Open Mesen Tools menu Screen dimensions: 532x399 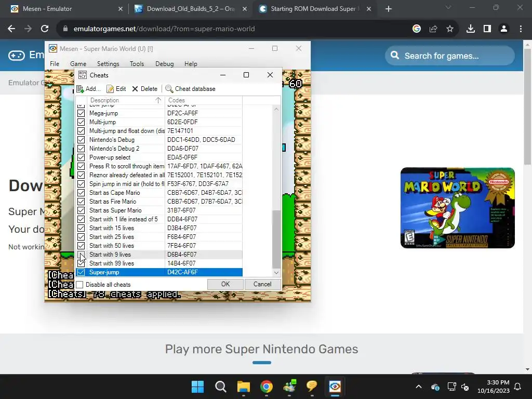point(137,64)
